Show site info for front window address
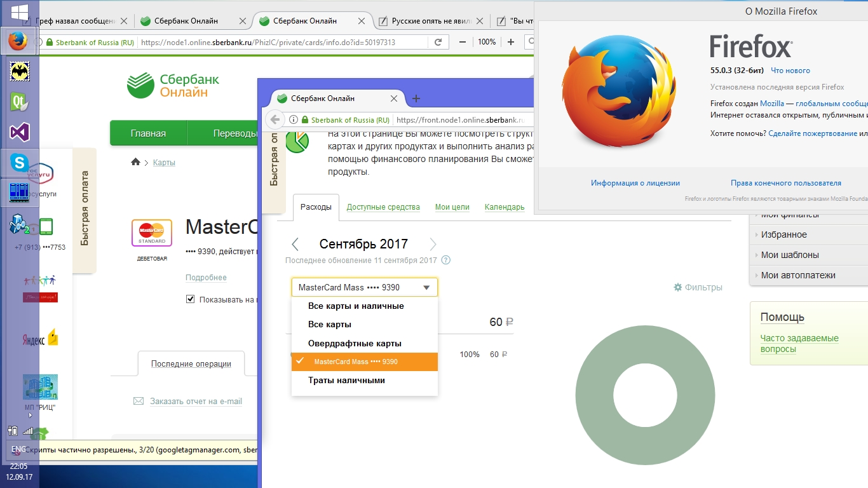Screen dimensions: 868x488 (294, 120)
